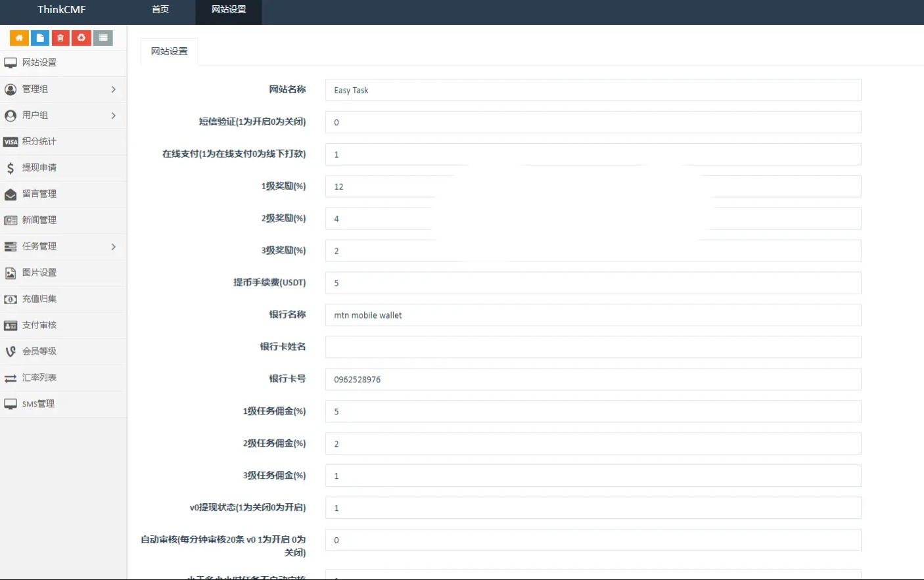Expand the 任务管理 sidebar group

click(x=63, y=247)
